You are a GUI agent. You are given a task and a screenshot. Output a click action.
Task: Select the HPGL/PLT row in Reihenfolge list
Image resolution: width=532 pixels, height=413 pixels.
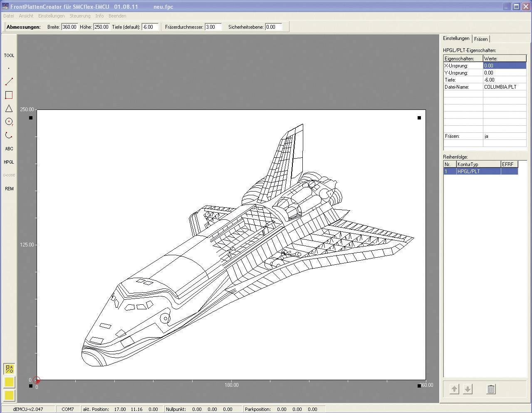pos(480,171)
